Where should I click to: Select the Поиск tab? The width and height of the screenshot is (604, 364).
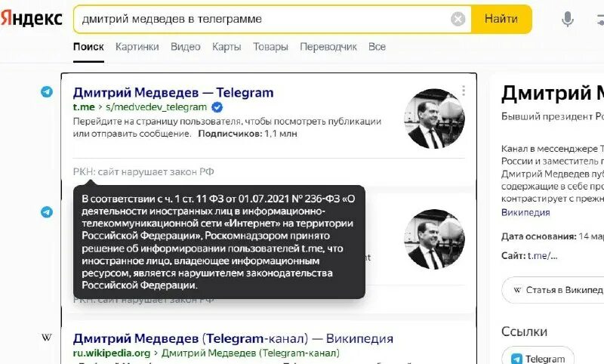pyautogui.click(x=88, y=47)
